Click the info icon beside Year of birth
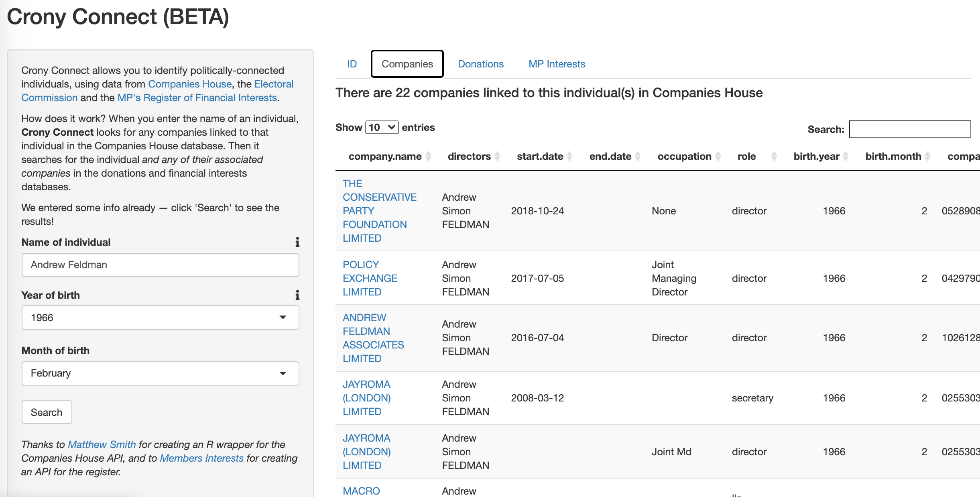 [297, 295]
